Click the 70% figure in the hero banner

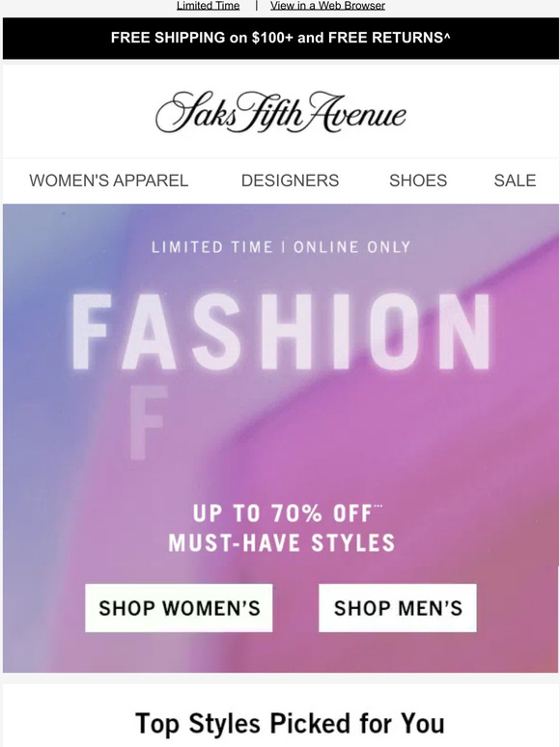(297, 513)
